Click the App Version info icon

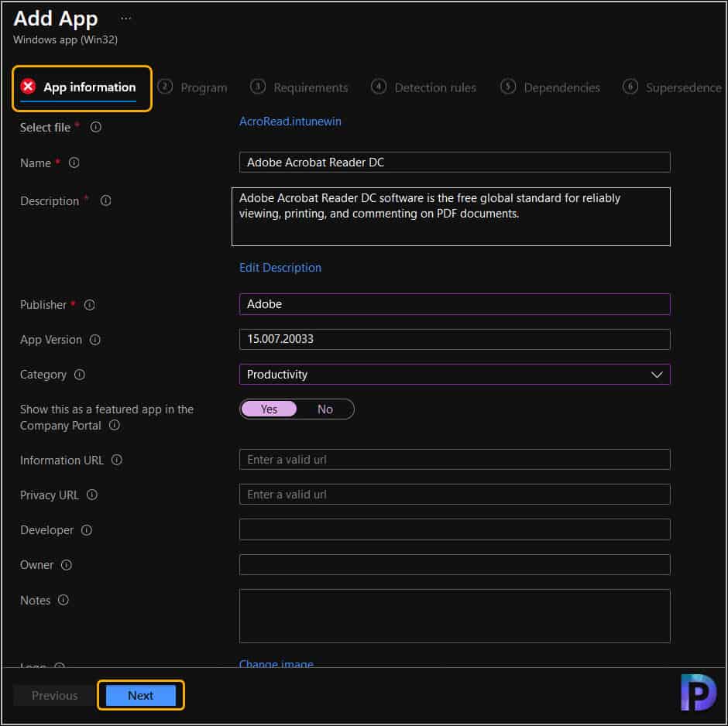[x=94, y=340]
